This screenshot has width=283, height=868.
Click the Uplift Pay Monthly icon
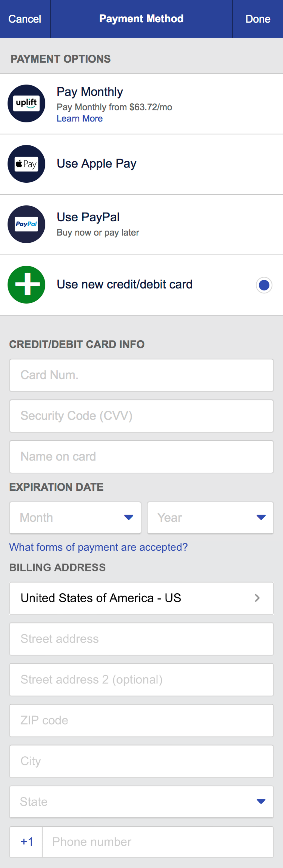click(26, 103)
